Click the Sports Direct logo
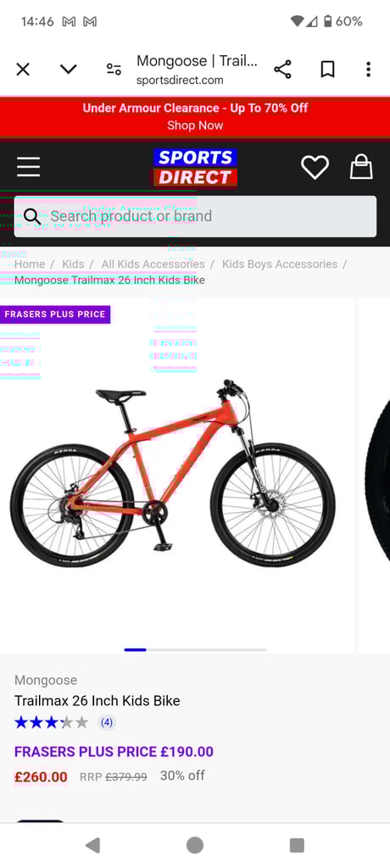This screenshot has width=390, height=868. [195, 168]
